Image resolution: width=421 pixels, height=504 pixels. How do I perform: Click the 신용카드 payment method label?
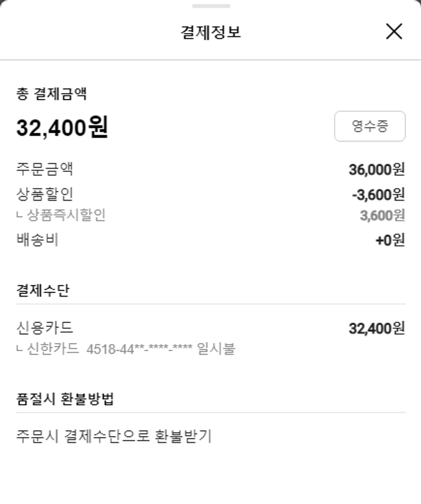(45, 328)
